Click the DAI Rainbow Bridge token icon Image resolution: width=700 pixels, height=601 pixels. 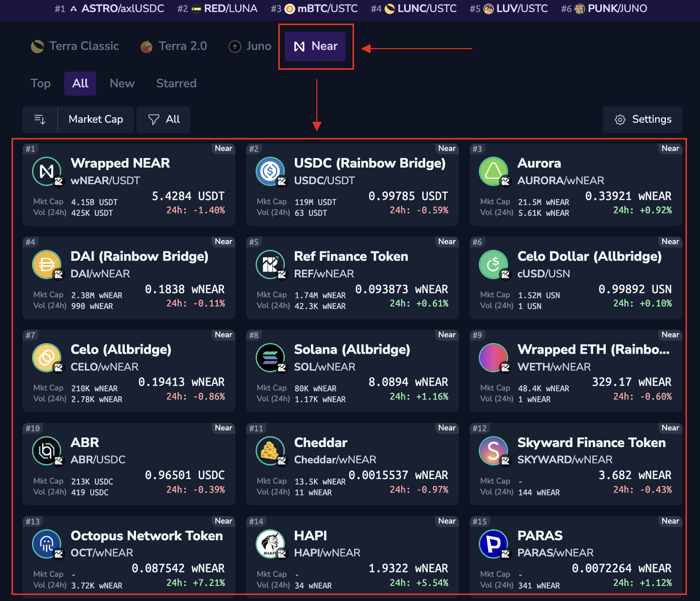[x=47, y=264]
